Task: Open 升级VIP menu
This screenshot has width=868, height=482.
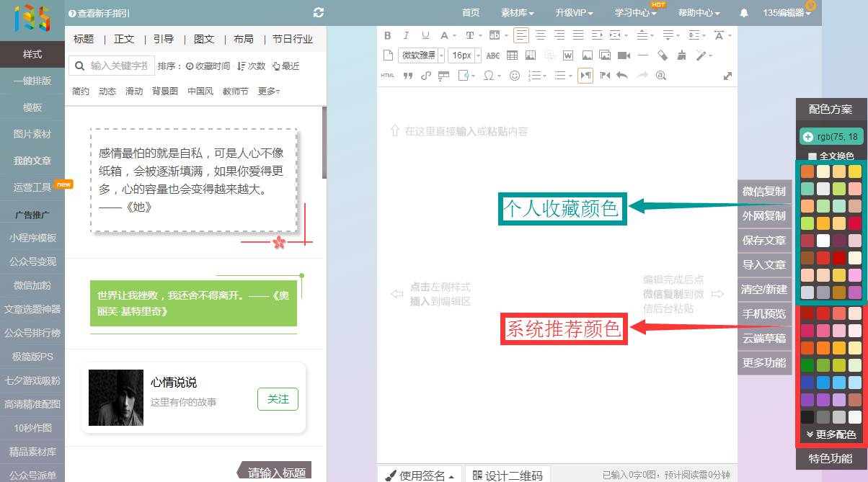Action: pos(575,13)
